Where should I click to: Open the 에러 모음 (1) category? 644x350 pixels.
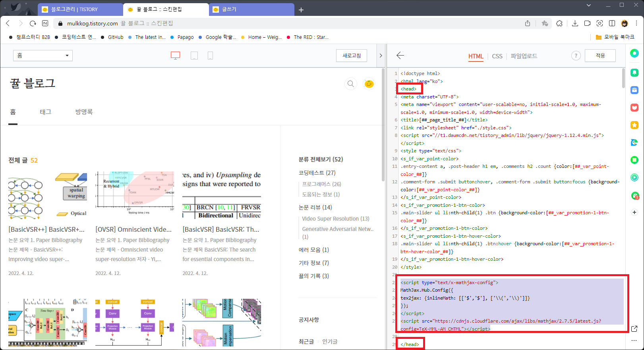pos(314,250)
